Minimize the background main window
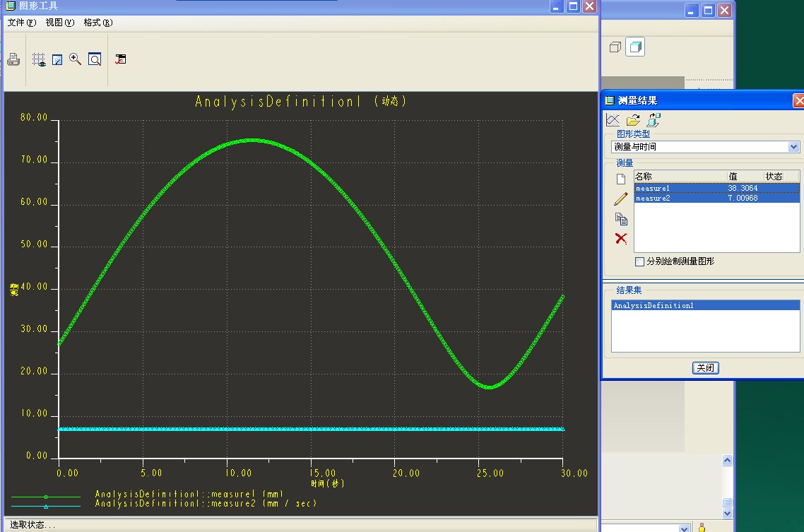 (x=692, y=11)
